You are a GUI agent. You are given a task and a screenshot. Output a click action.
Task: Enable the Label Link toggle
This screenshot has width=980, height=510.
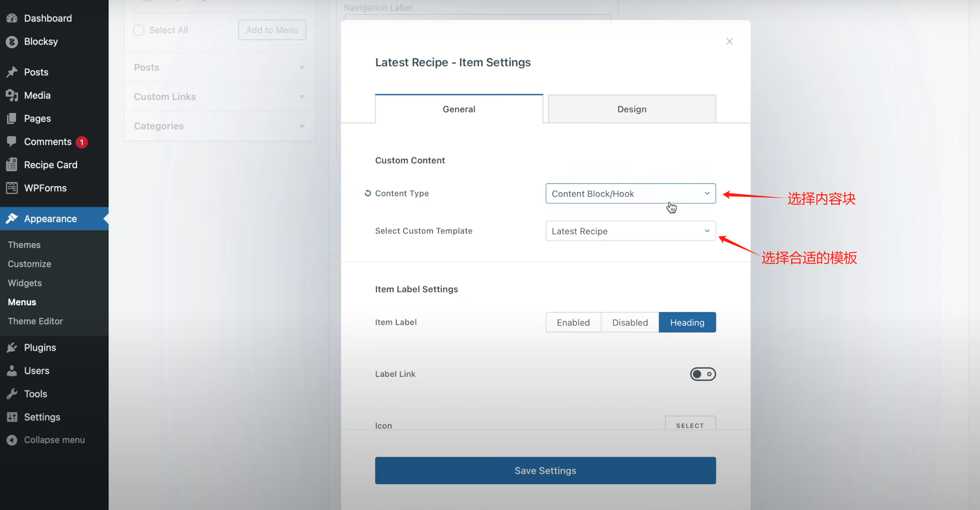(702, 374)
